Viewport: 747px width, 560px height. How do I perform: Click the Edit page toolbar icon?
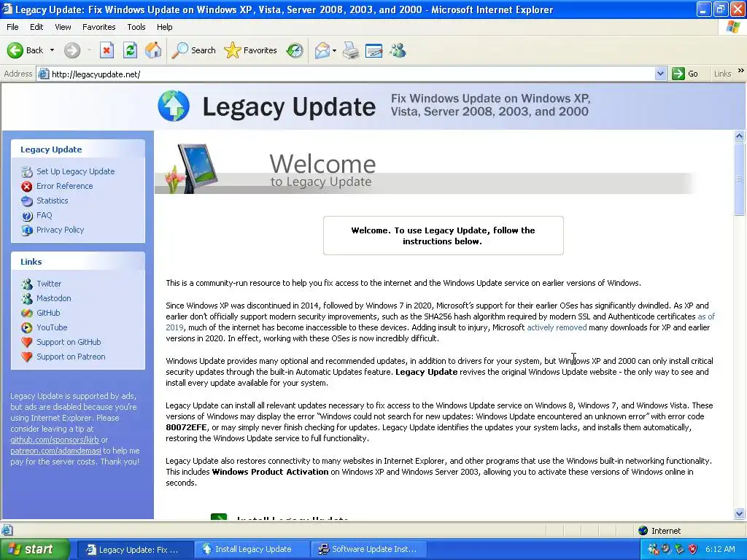pos(373,50)
